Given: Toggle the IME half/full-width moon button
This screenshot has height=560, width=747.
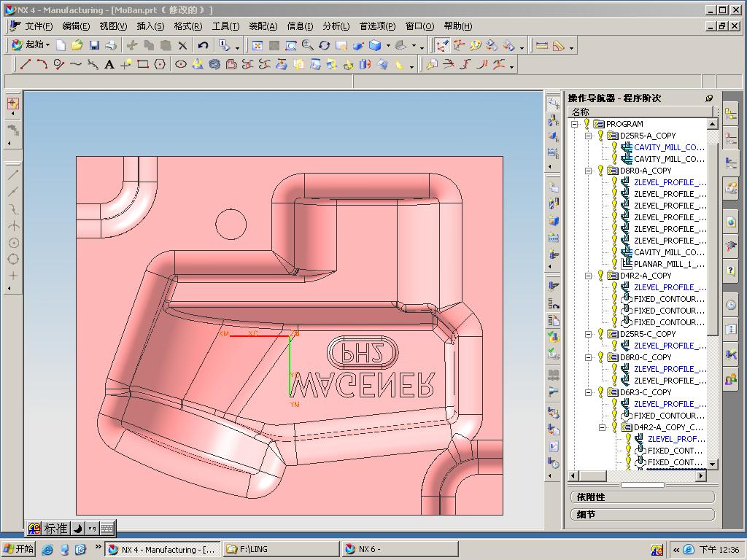Looking at the screenshot, I should coord(77,529).
